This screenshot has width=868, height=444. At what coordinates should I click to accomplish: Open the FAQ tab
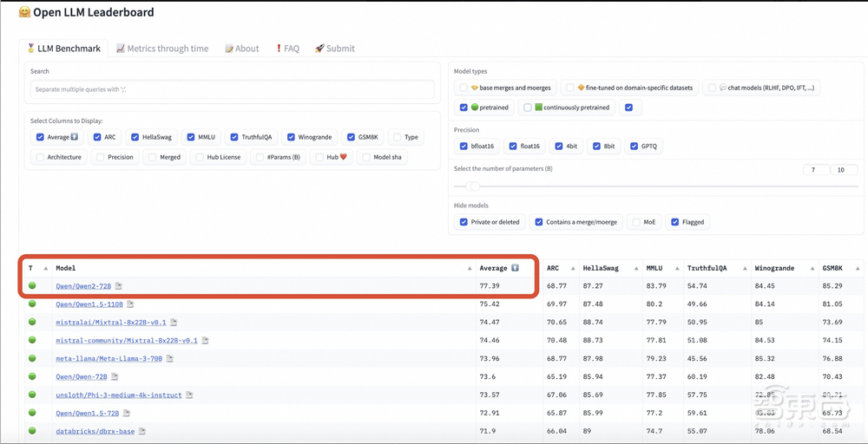287,49
